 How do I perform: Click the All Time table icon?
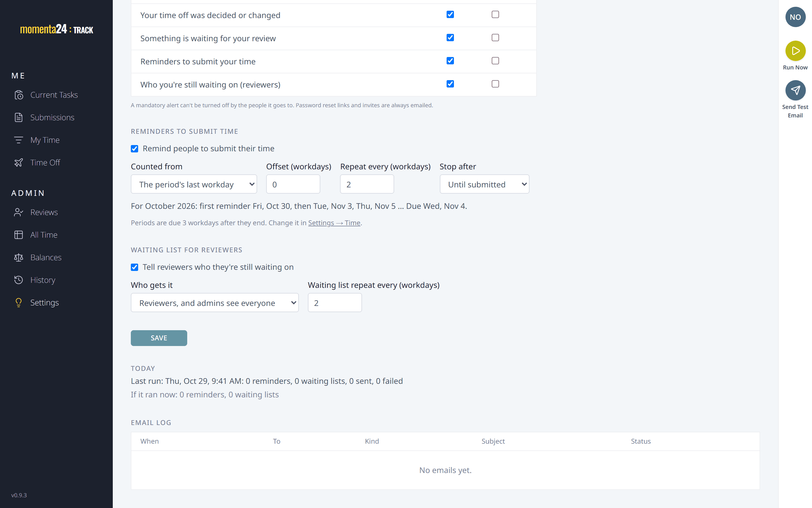pyautogui.click(x=18, y=235)
